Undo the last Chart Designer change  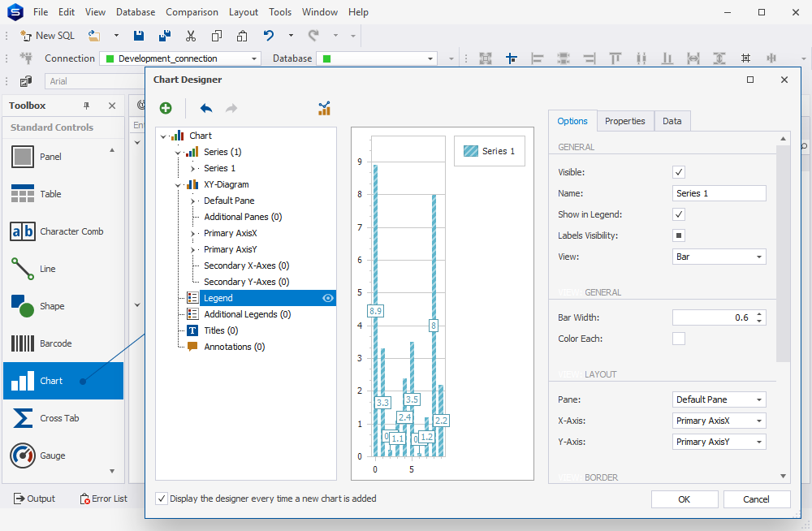tap(206, 108)
